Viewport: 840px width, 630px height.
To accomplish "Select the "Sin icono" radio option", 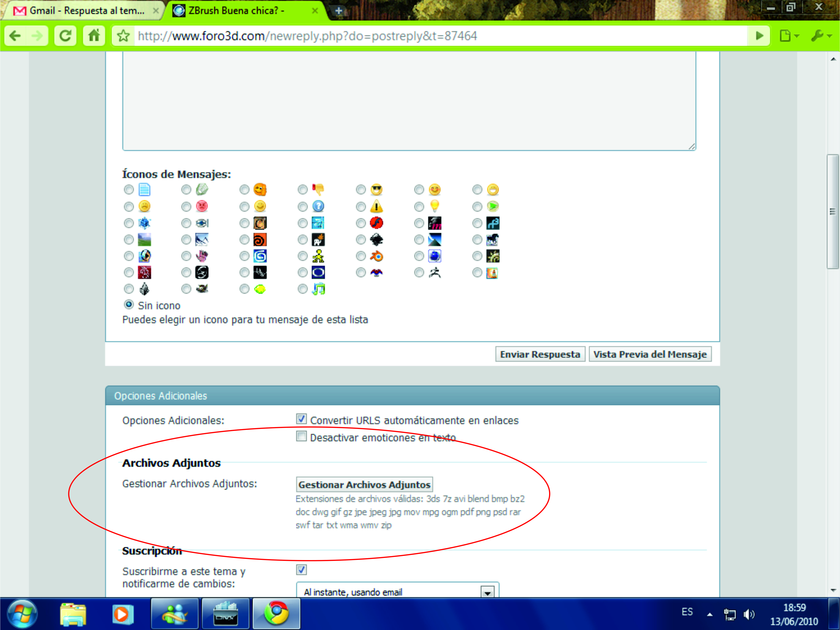I will click(129, 305).
